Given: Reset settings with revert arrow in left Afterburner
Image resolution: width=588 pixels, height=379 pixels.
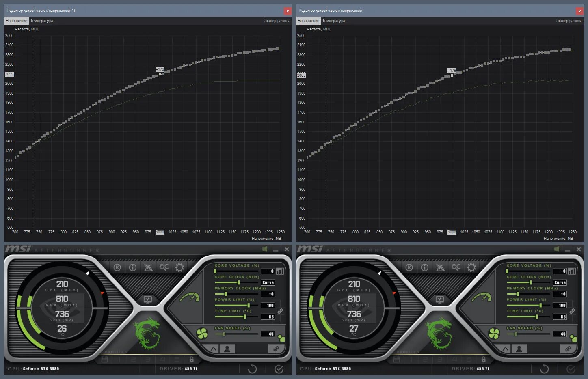Looking at the screenshot, I should pos(252,369).
